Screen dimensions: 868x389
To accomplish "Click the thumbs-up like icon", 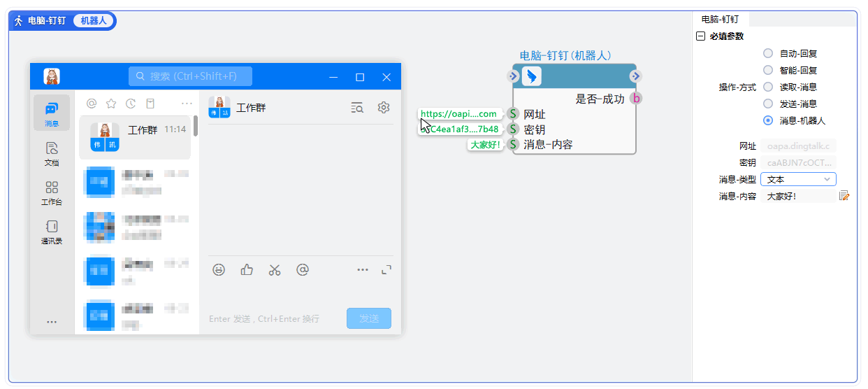I will [247, 270].
